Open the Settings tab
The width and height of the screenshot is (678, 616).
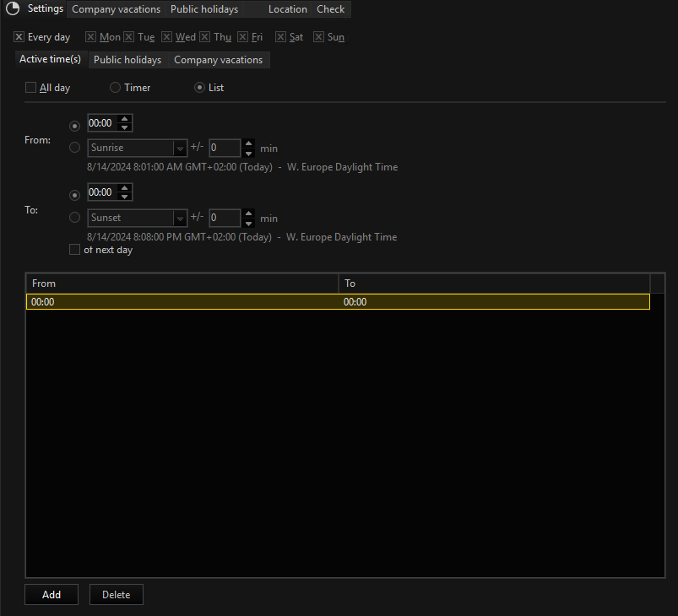[x=46, y=8]
